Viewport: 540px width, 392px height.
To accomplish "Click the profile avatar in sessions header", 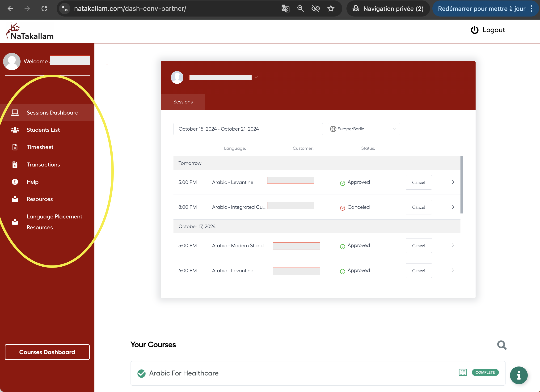I will coord(177,77).
